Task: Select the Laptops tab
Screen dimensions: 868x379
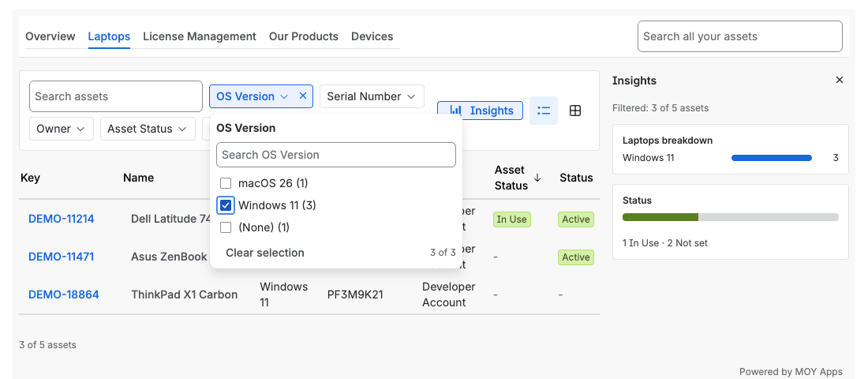Action: 109,36
